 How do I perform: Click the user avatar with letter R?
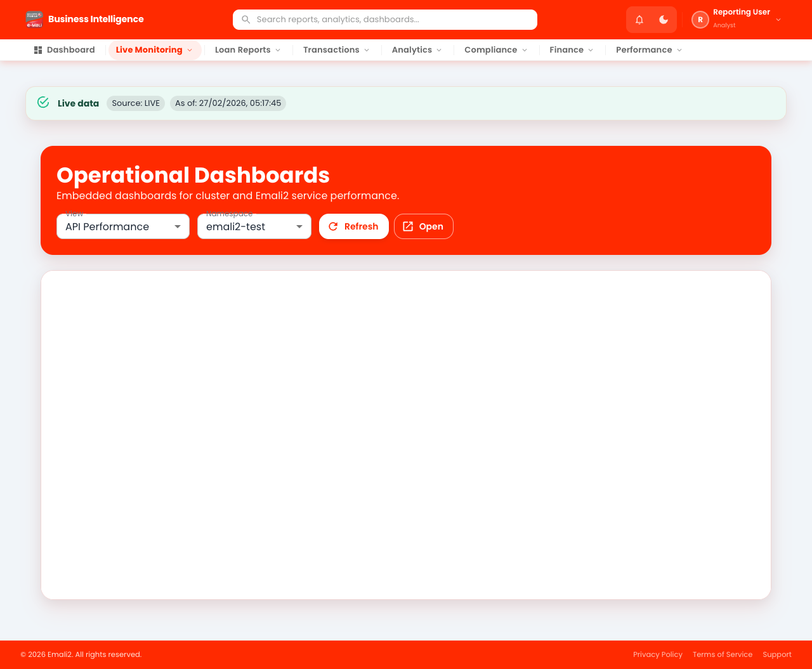[x=700, y=20]
